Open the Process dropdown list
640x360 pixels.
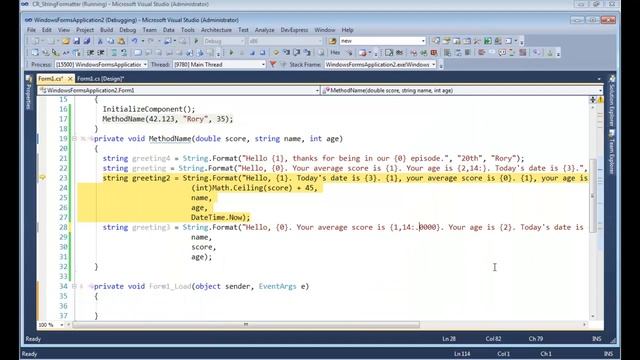click(145, 64)
